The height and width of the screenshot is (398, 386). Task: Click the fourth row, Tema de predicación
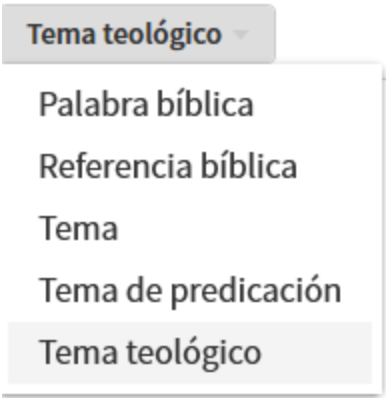190,290
